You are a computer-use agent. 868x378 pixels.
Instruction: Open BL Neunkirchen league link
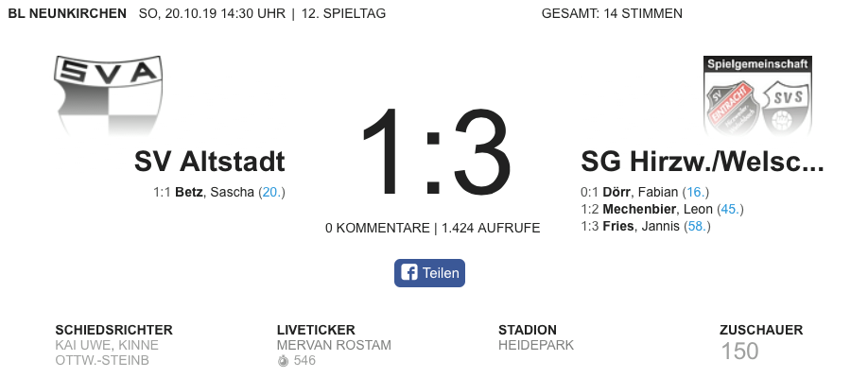[x=67, y=13]
